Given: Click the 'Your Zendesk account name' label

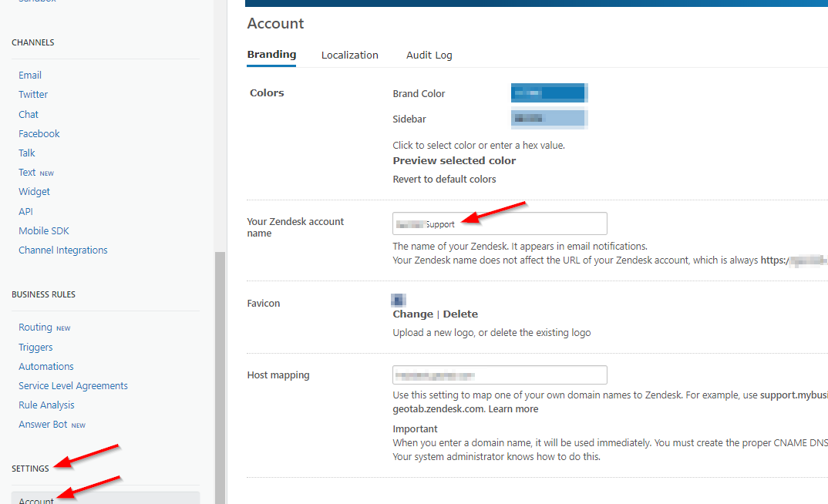Looking at the screenshot, I should click(295, 227).
